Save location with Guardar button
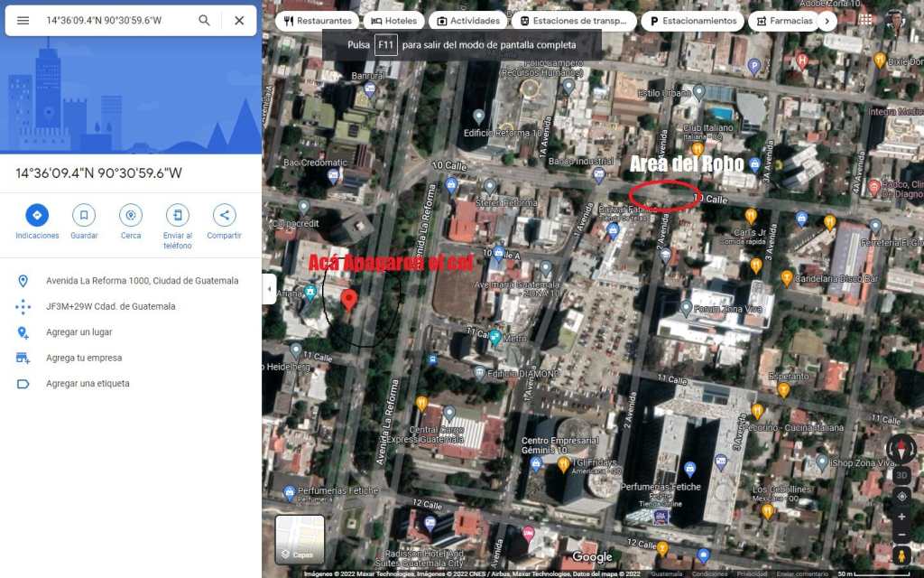Viewport: 924px width, 578px height. tap(84, 216)
